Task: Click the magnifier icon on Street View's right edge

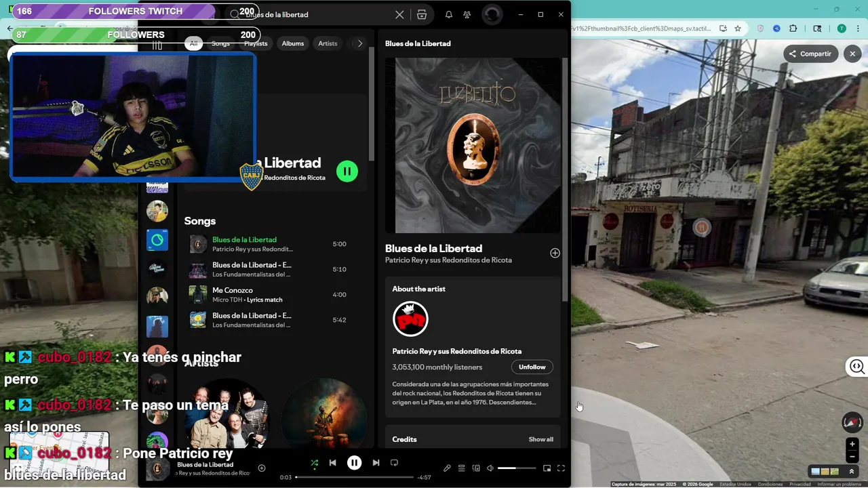Action: point(857,367)
